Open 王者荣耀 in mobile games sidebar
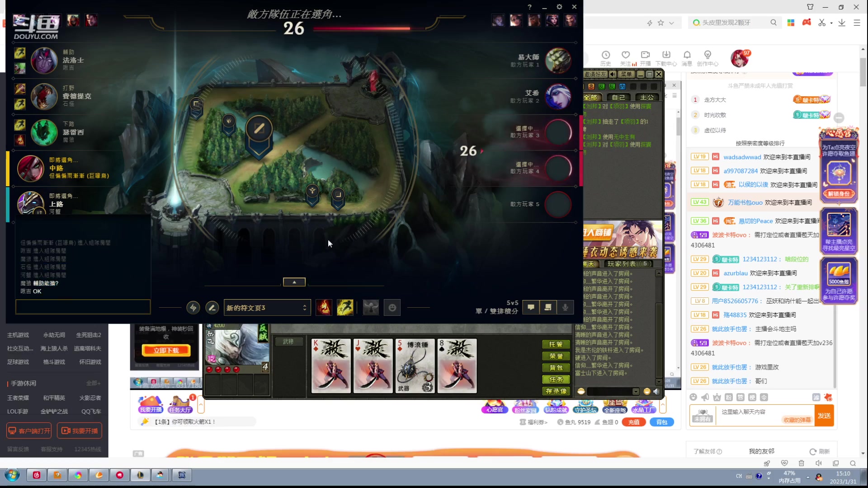The image size is (868, 488). tap(18, 398)
